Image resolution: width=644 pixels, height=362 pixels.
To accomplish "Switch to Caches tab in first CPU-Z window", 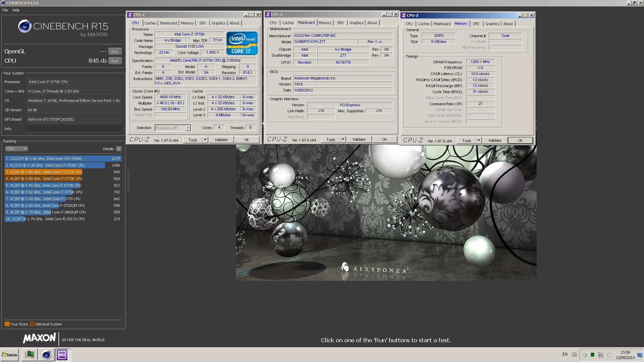I will tap(150, 23).
